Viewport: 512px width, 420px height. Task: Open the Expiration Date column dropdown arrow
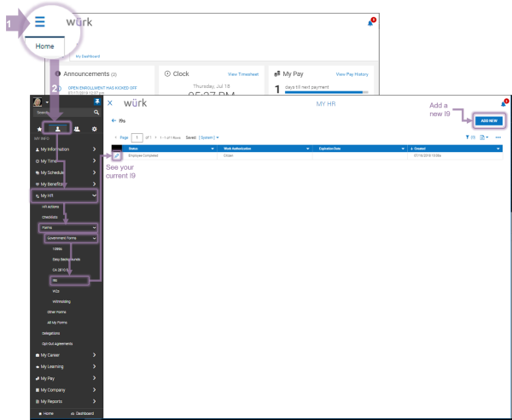(403, 149)
